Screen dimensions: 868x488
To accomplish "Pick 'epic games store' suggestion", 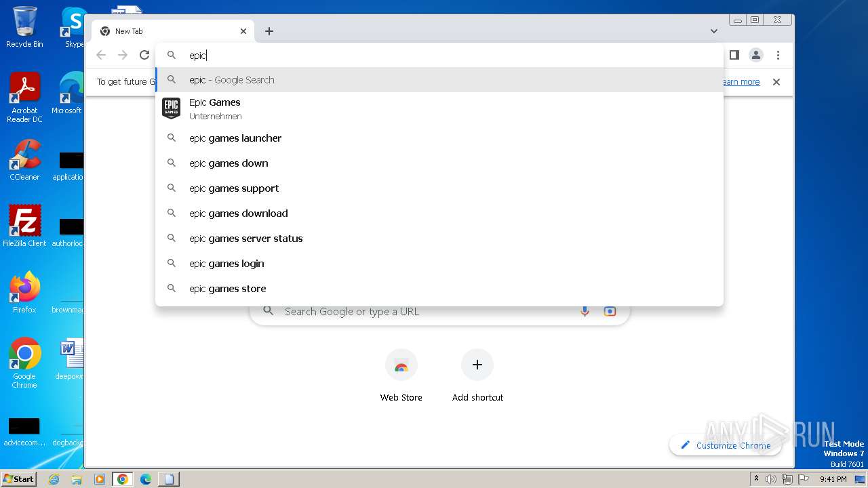I will tap(439, 289).
